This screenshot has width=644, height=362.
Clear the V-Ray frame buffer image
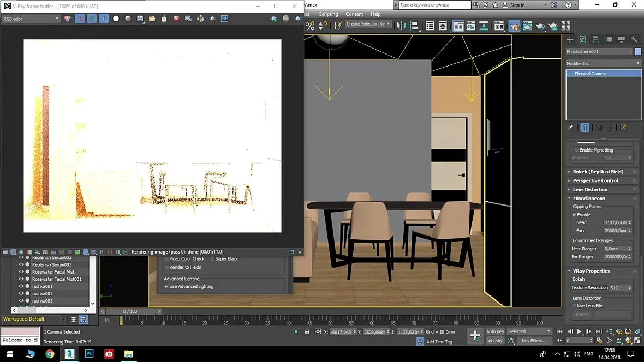click(176, 19)
